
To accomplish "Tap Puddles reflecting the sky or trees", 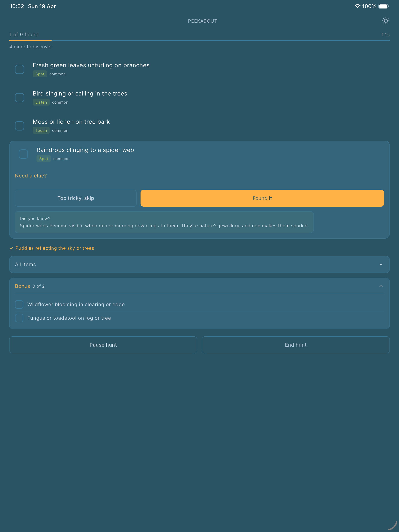I will click(x=55, y=248).
